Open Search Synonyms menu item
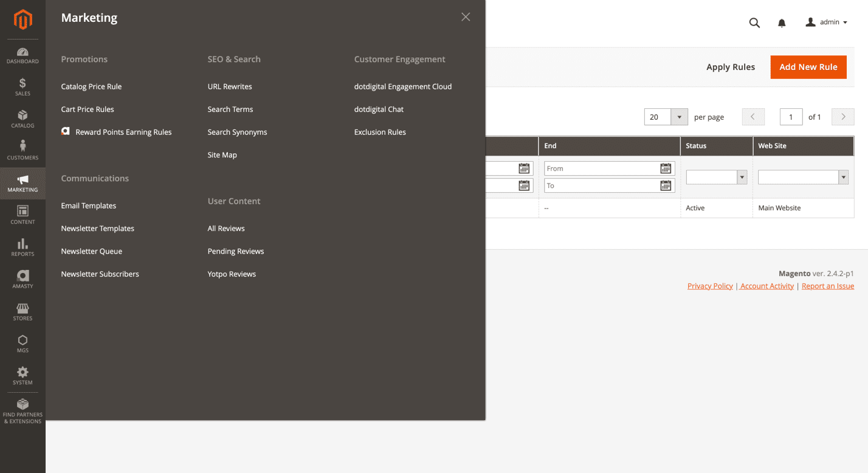Image resolution: width=868 pixels, height=473 pixels. pos(237,132)
